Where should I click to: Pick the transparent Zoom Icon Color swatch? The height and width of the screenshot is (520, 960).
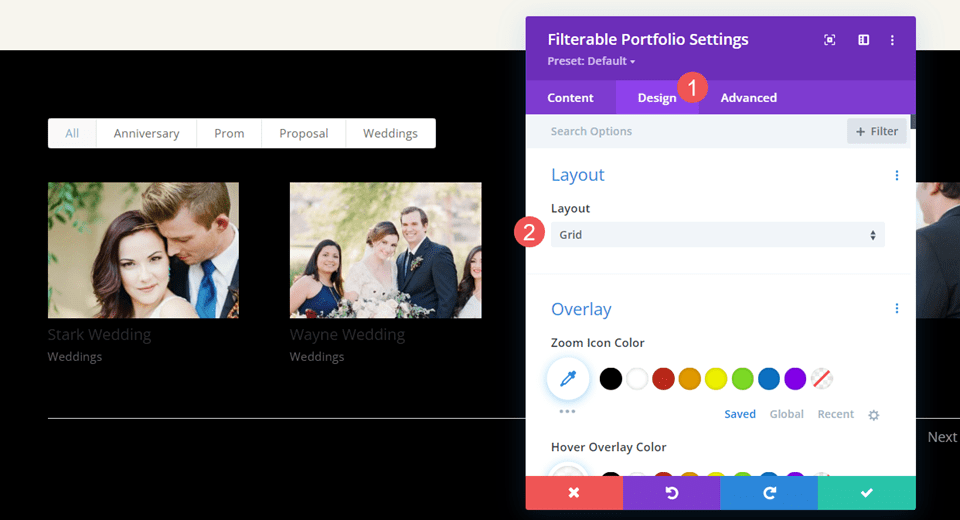(x=821, y=379)
